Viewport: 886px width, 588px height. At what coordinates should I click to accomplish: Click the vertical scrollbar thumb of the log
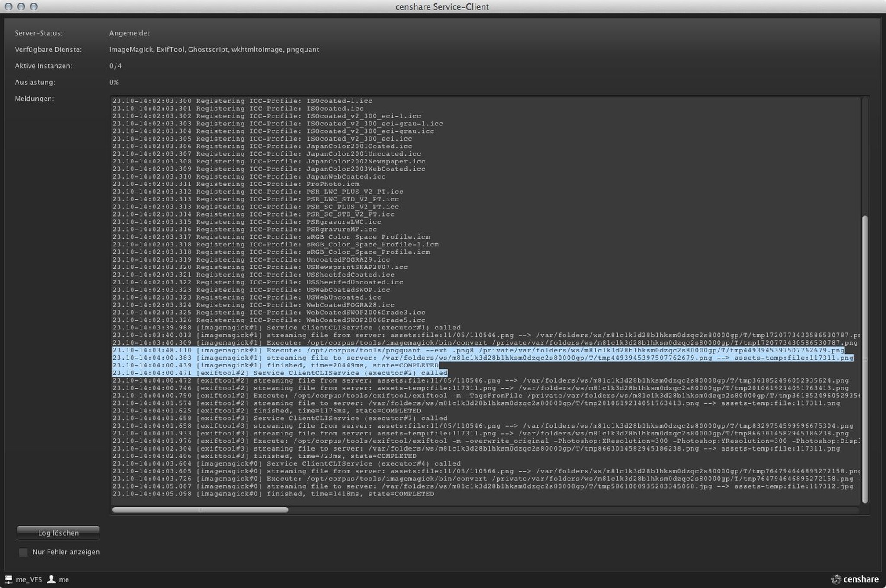865,359
